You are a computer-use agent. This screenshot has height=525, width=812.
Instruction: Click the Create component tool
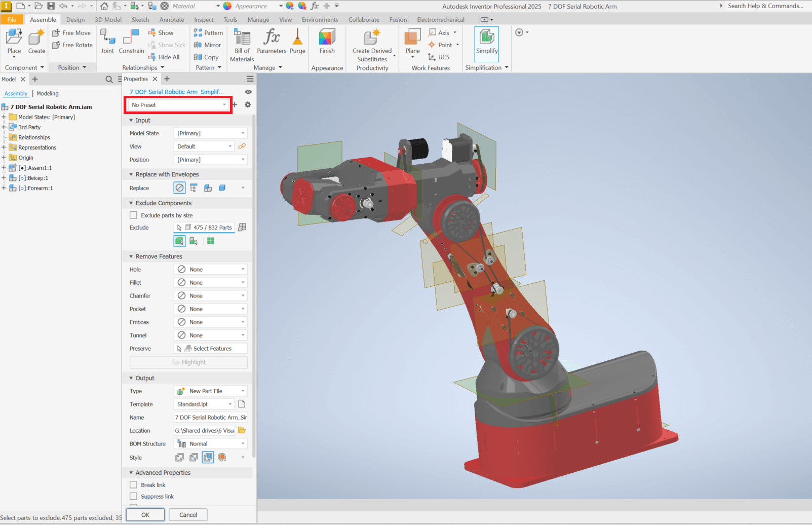click(x=36, y=42)
